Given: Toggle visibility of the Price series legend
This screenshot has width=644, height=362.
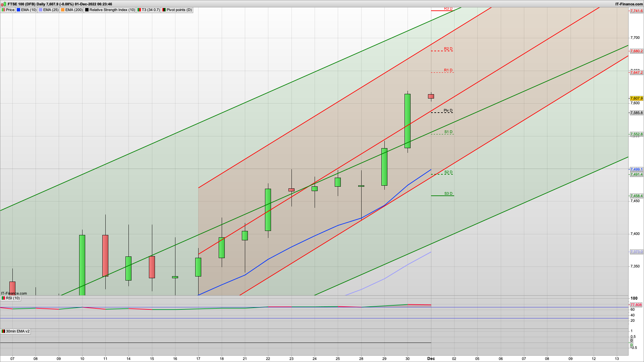Looking at the screenshot, I should tap(10, 10).
